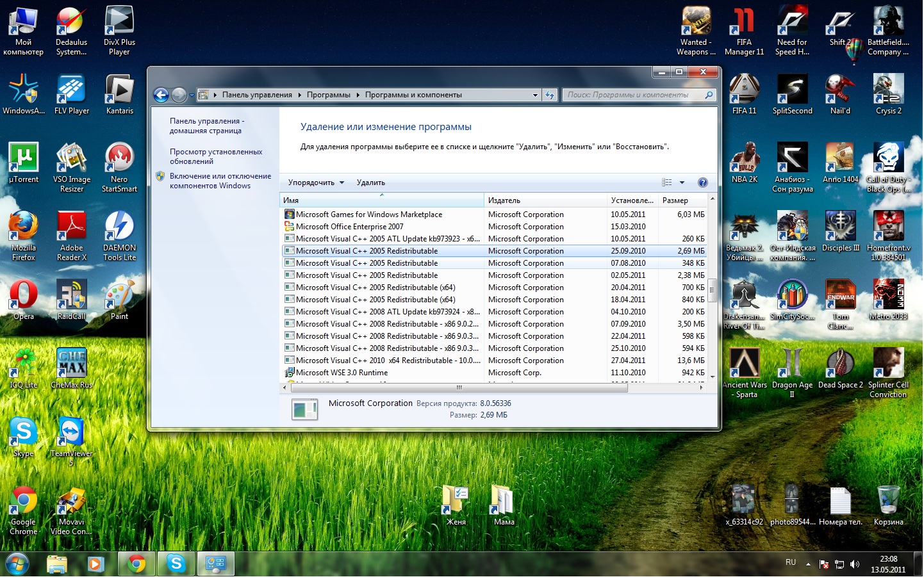Open media player taskbar icon
Viewport: 924px width, 577px height.
96,564
